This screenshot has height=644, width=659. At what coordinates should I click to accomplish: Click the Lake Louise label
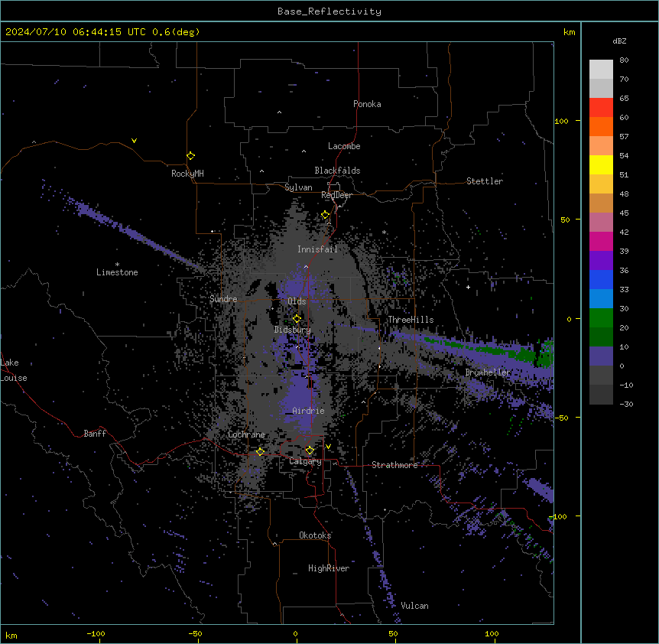point(14,370)
